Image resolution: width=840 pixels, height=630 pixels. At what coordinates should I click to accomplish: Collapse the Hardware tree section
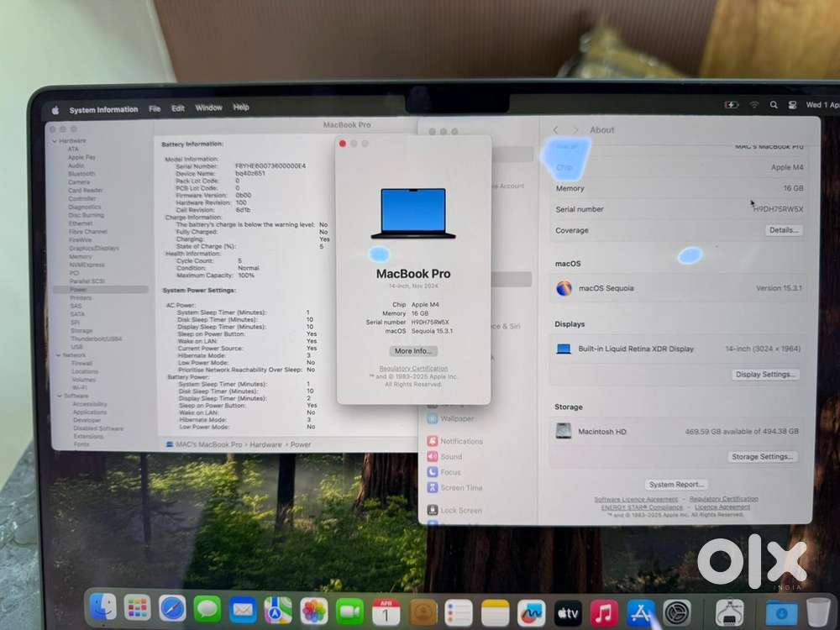(55, 141)
